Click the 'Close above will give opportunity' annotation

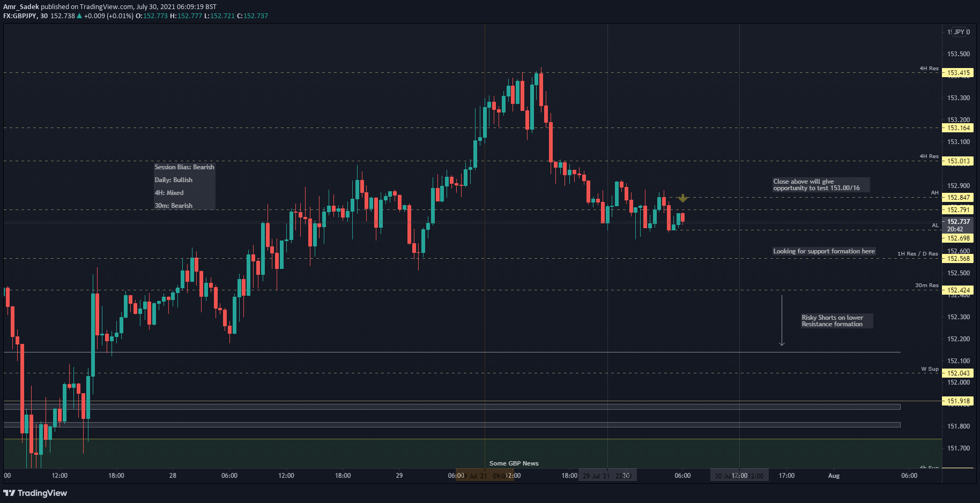coord(821,185)
